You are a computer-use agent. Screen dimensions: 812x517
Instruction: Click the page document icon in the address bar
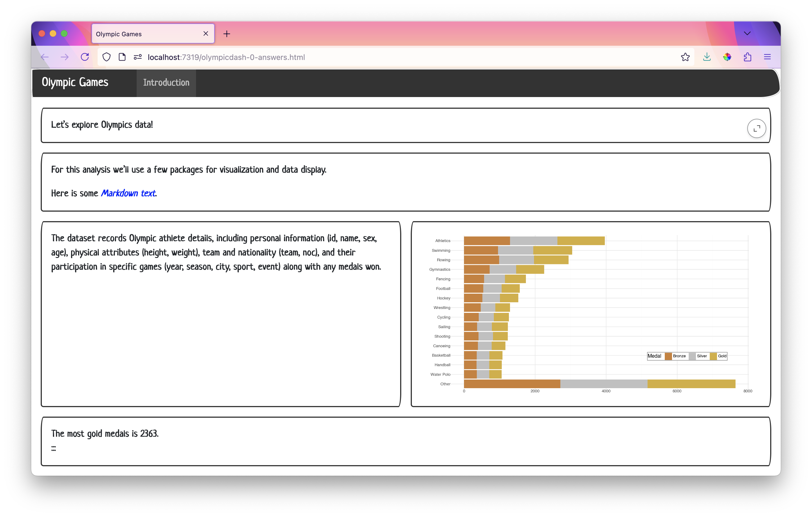coord(122,57)
